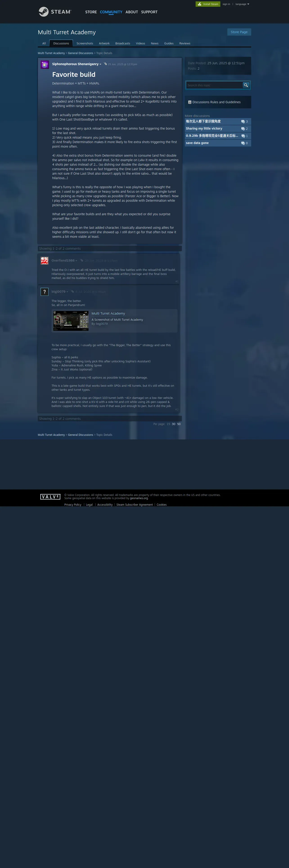Open the 每次见人都下意识摆角度 discussion
289x868 pixels.
(218, 121)
